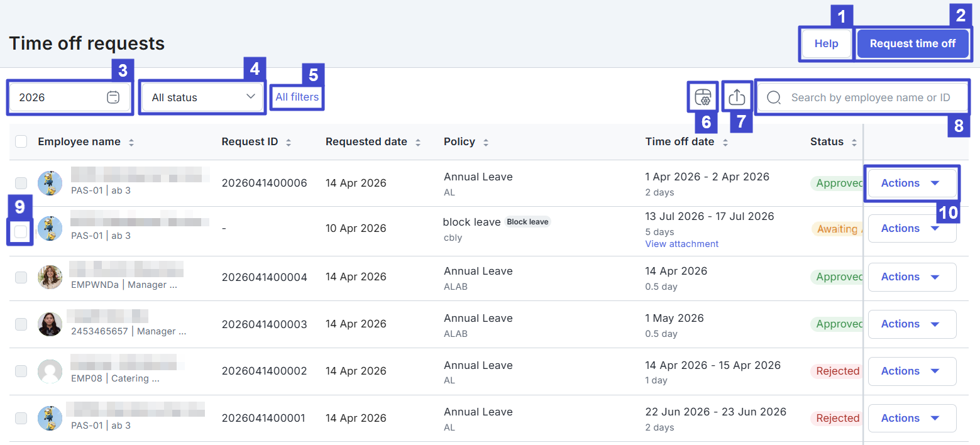The height and width of the screenshot is (445, 980).
Task: Open Actions menu for request 2026041400001
Action: pyautogui.click(x=911, y=418)
